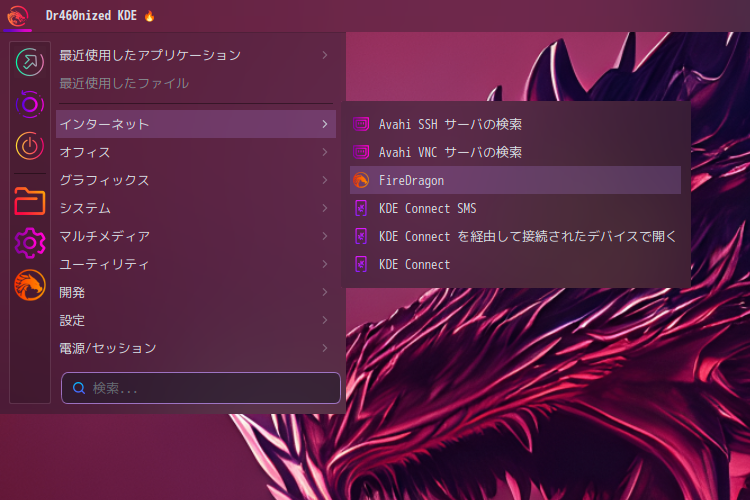Image resolution: width=750 pixels, height=500 pixels.
Task: Click the flame emoji beside Dr460nized KDE
Action: point(149,16)
